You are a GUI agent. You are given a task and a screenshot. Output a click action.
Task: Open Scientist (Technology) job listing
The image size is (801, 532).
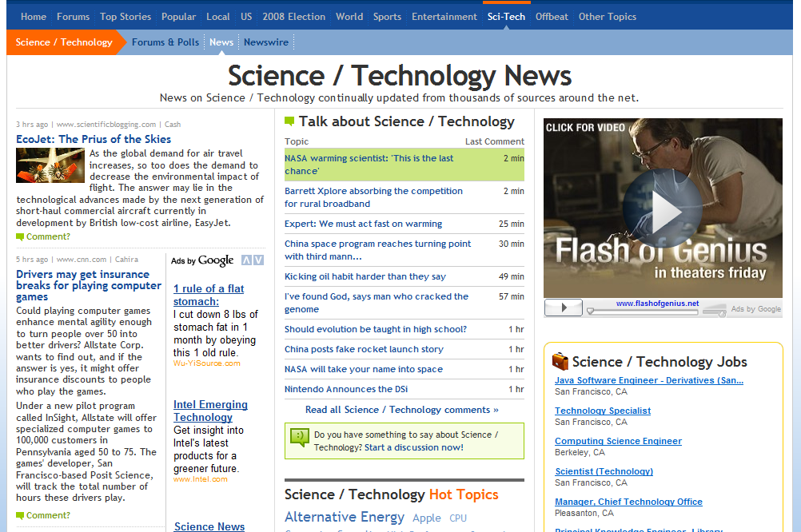604,472
